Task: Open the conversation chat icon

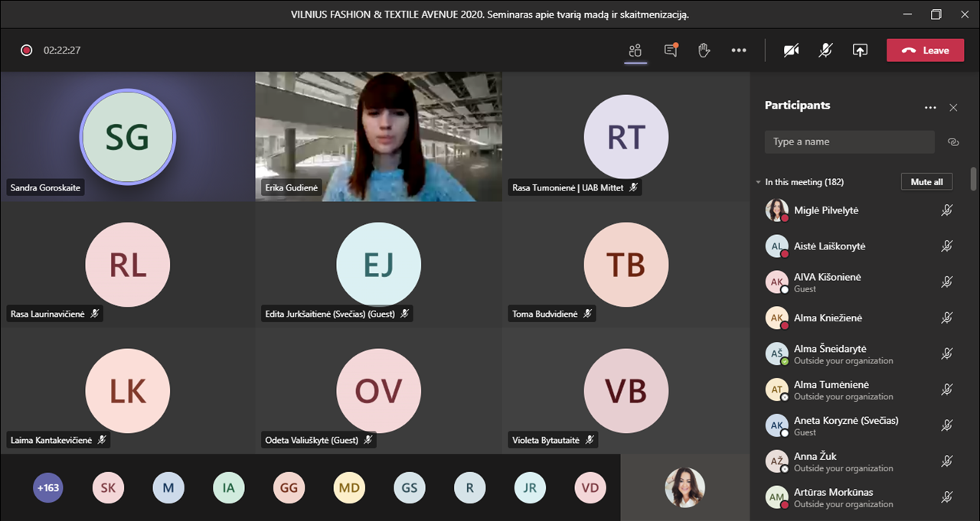Action: (671, 50)
